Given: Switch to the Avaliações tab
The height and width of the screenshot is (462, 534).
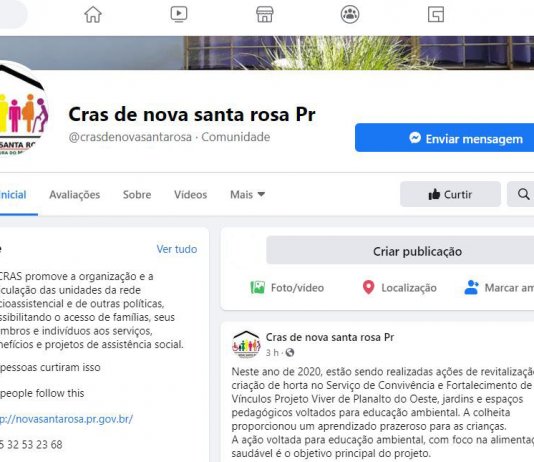Looking at the screenshot, I should [75, 194].
